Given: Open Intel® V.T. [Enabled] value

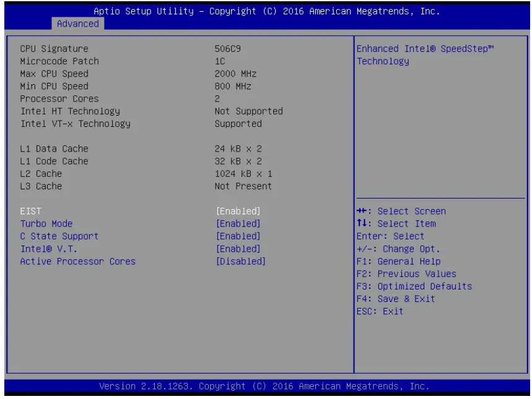Looking at the screenshot, I should tap(238, 249).
